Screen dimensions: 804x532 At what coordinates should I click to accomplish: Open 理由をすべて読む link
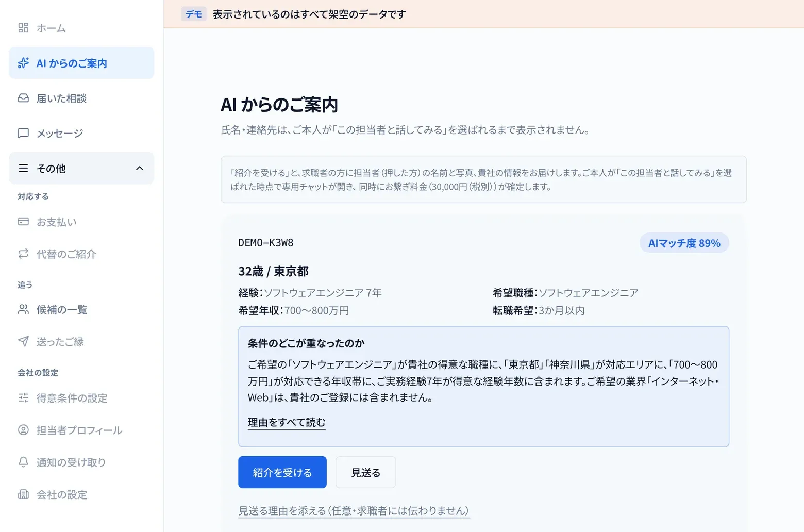click(x=287, y=422)
